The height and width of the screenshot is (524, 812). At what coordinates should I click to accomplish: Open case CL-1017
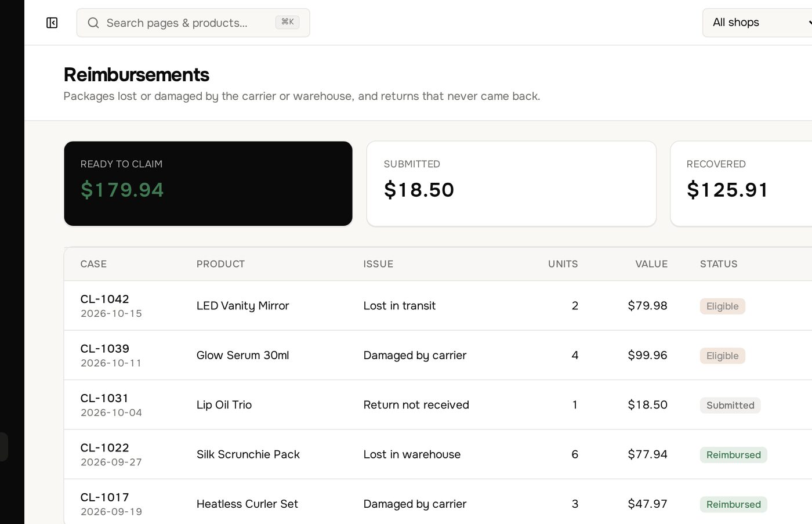tap(104, 497)
